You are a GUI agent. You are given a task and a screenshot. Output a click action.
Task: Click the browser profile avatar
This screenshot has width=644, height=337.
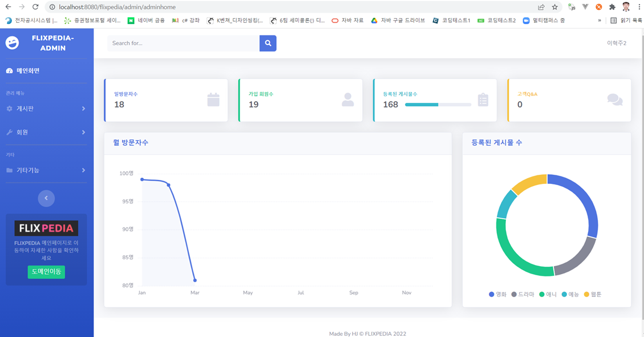[x=626, y=7]
